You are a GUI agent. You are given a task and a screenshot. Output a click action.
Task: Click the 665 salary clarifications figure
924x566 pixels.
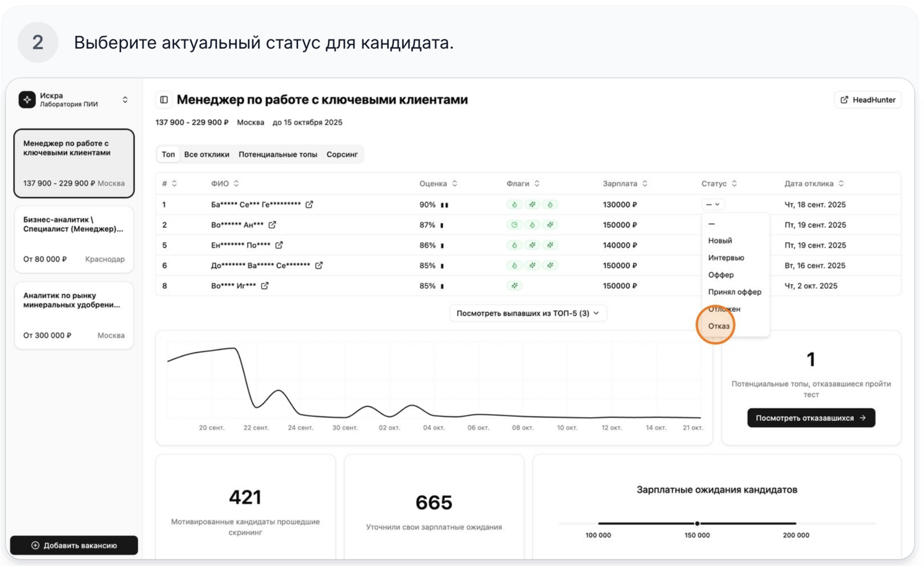[x=434, y=502]
